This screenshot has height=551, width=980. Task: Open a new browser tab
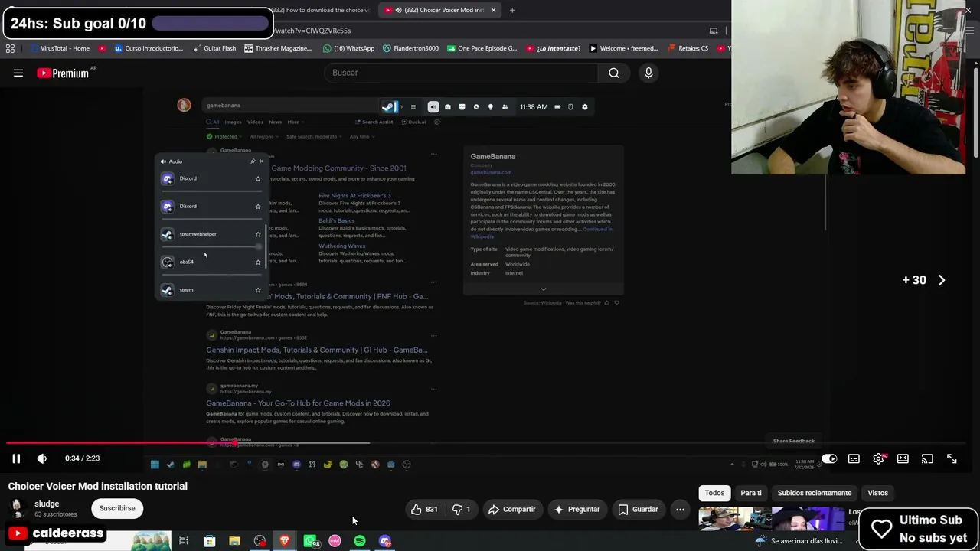(x=512, y=10)
